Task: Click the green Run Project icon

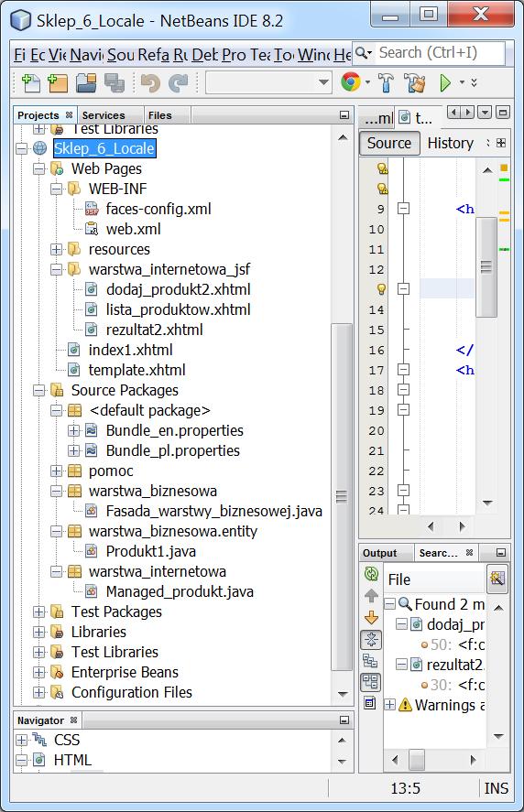Action: pos(444,83)
